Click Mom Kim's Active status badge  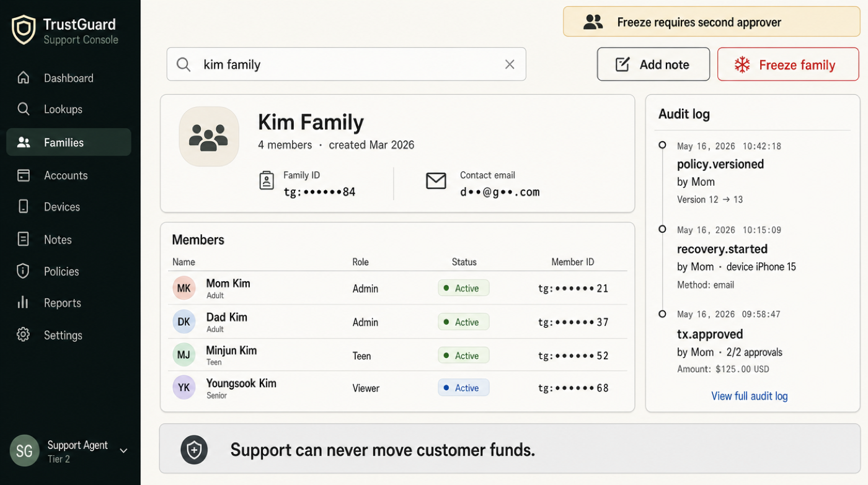tap(463, 288)
